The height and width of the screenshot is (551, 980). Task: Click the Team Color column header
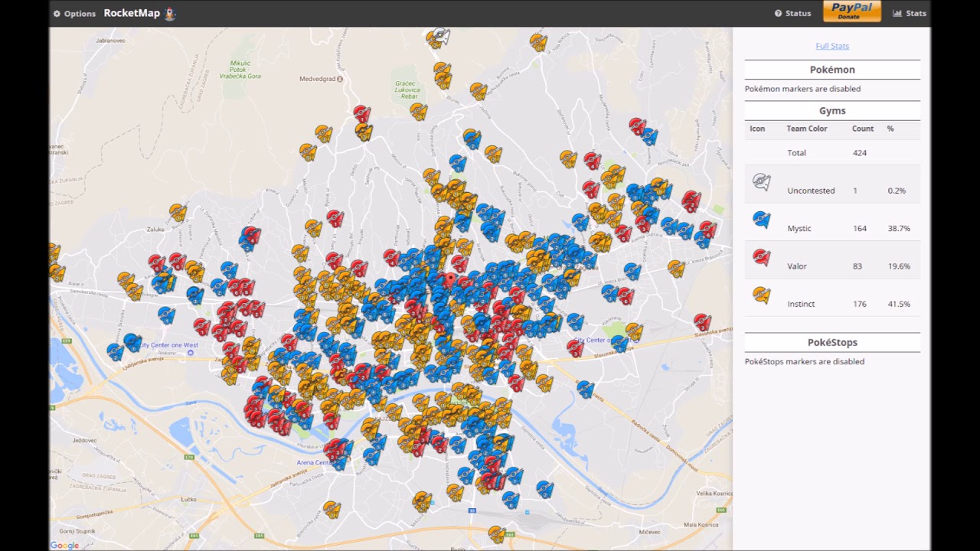click(807, 129)
